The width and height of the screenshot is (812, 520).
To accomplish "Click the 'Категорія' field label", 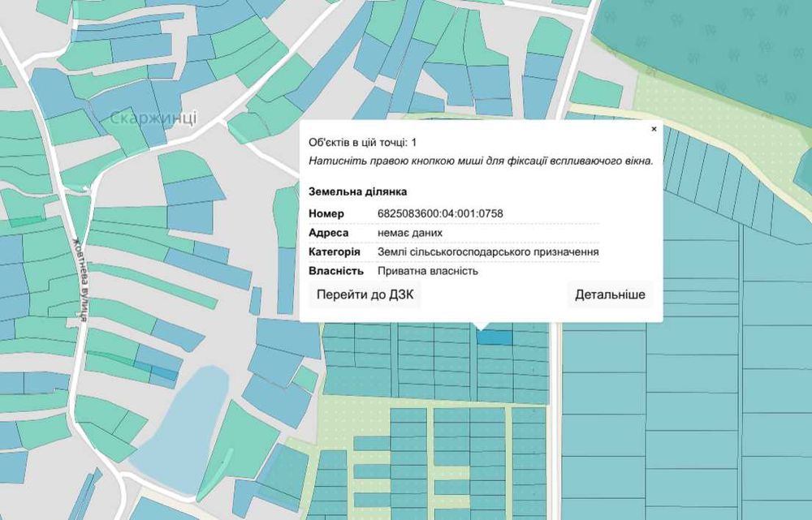I will (335, 252).
